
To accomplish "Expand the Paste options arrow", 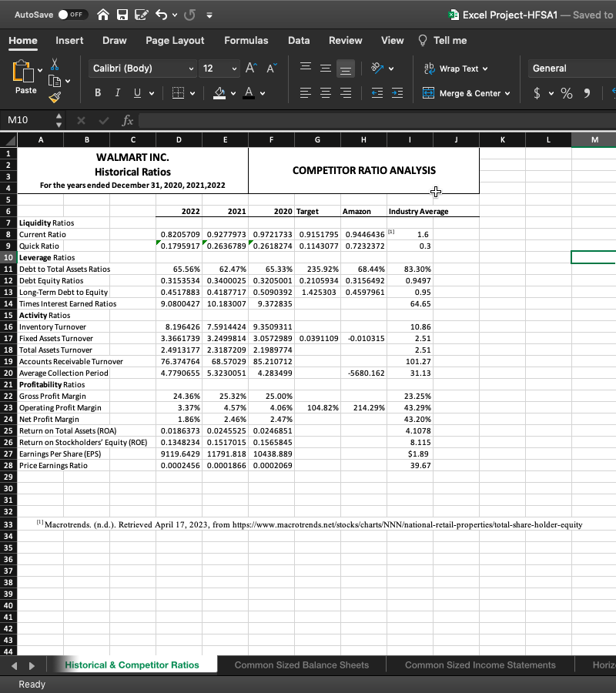I will pyautogui.click(x=40, y=70).
